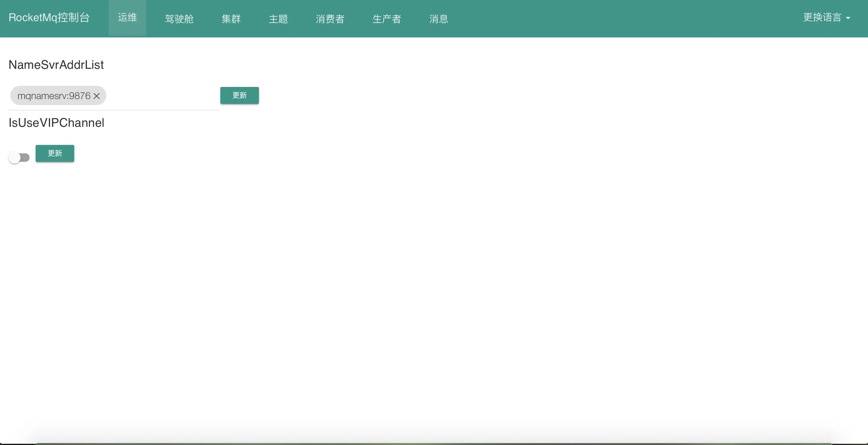Remove the mqnamesrv:9876 address chip with X
The image size is (868, 445).
point(96,96)
